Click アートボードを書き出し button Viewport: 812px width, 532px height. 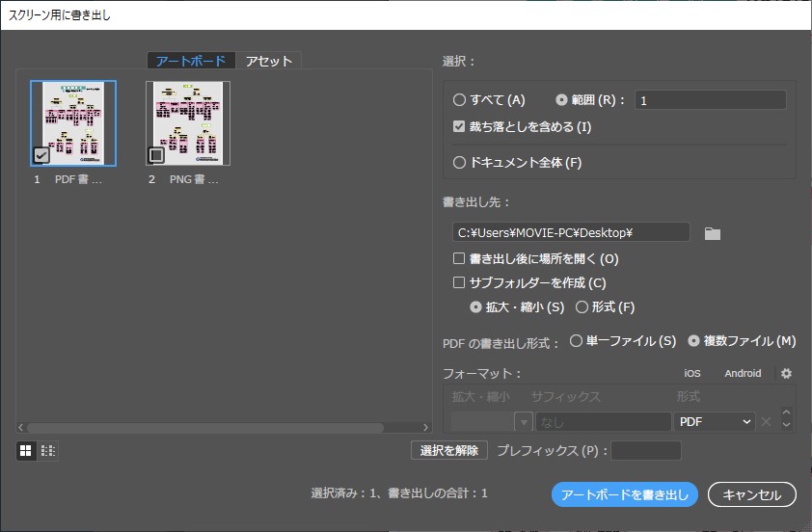(x=625, y=494)
